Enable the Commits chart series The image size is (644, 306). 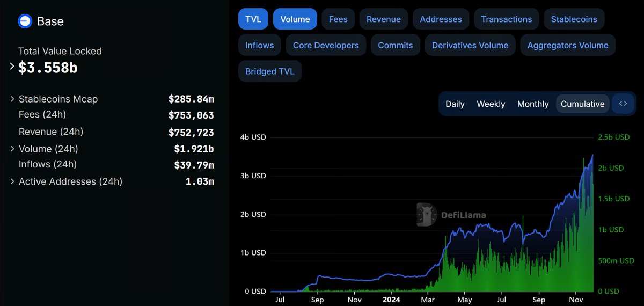pos(396,45)
